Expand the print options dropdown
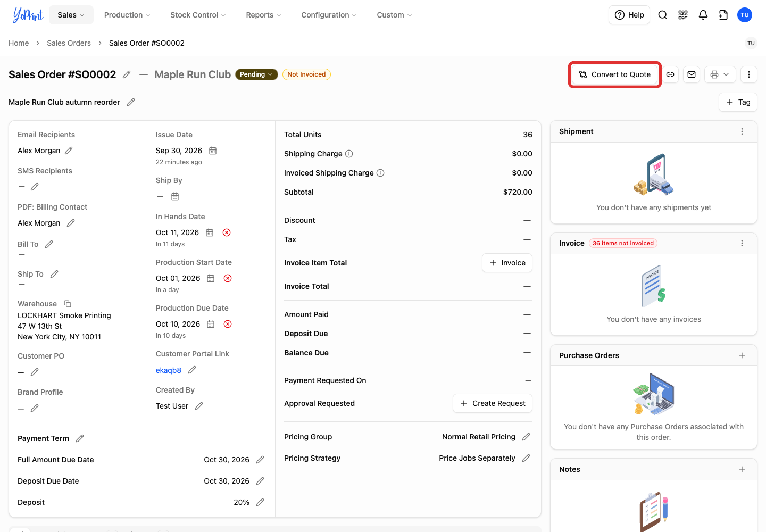This screenshot has height=532, width=766. (x=720, y=74)
